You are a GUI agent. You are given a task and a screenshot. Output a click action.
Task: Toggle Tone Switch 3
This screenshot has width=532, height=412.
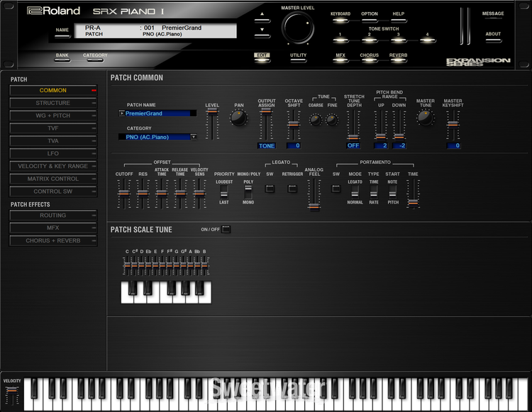pos(399,40)
